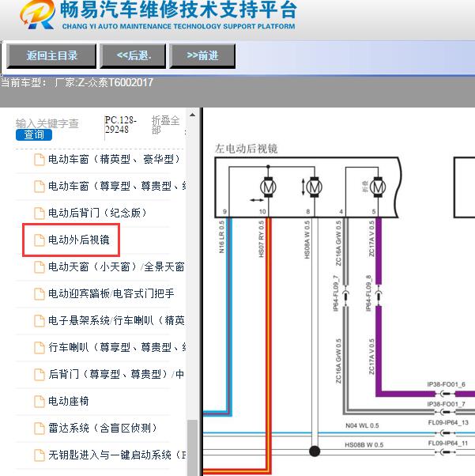Go forward using >>前进 button
The width and height of the screenshot is (475, 476).
click(202, 56)
